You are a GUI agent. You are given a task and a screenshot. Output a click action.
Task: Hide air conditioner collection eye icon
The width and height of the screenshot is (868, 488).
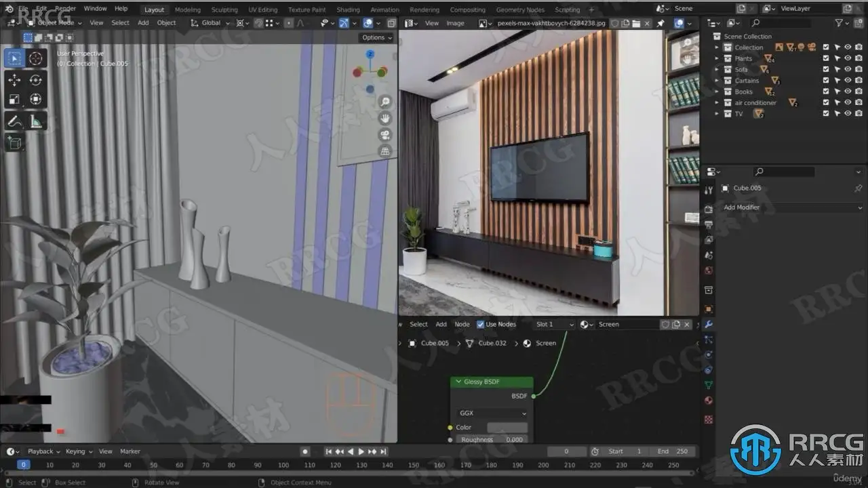coord(848,102)
